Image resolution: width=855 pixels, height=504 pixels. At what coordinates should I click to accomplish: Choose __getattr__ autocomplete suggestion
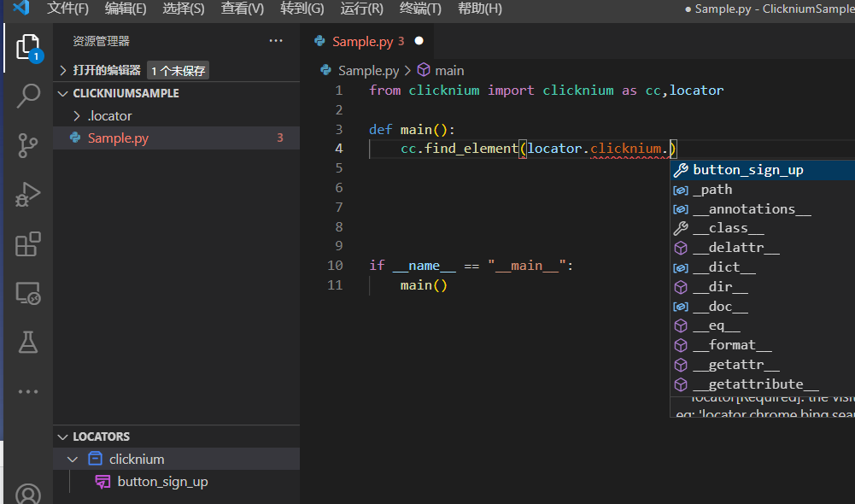762,365
